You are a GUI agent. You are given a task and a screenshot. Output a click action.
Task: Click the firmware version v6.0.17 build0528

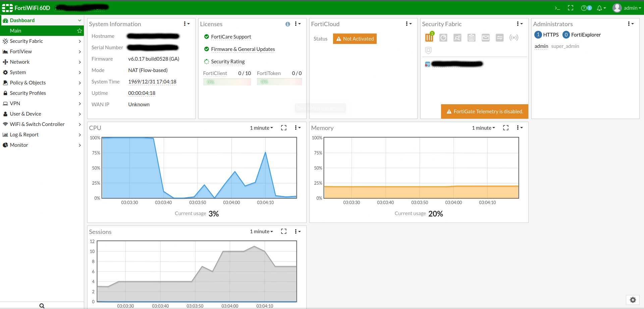(x=154, y=59)
